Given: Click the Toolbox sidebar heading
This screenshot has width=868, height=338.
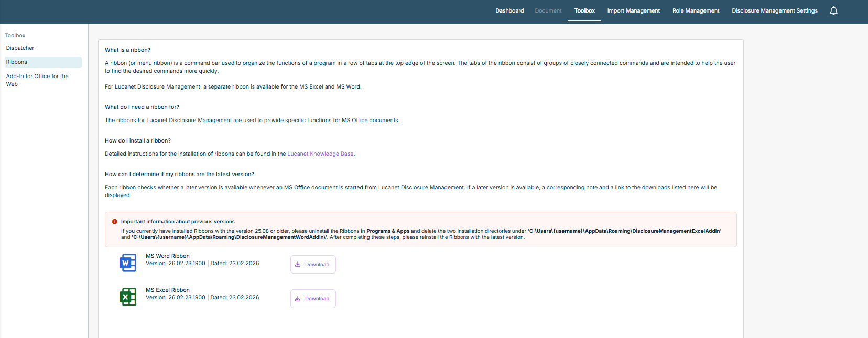Looking at the screenshot, I should [15, 35].
